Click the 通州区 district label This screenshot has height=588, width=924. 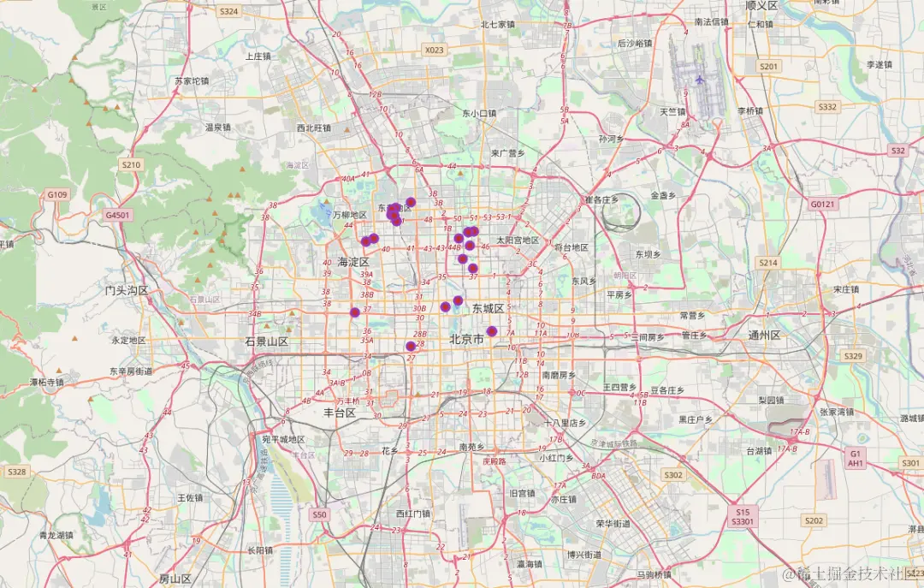764,335
